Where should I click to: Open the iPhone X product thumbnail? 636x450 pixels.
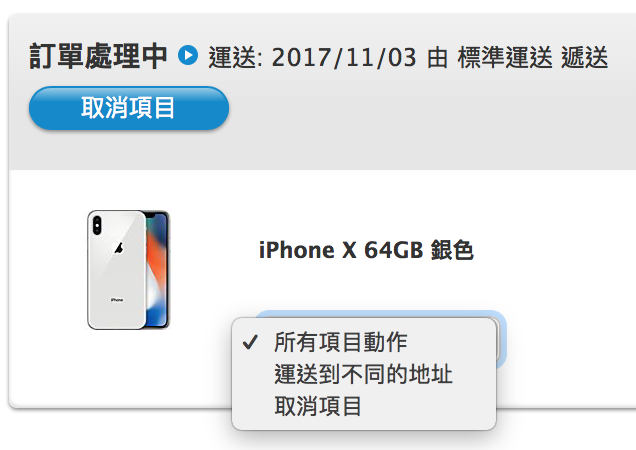click(x=128, y=270)
